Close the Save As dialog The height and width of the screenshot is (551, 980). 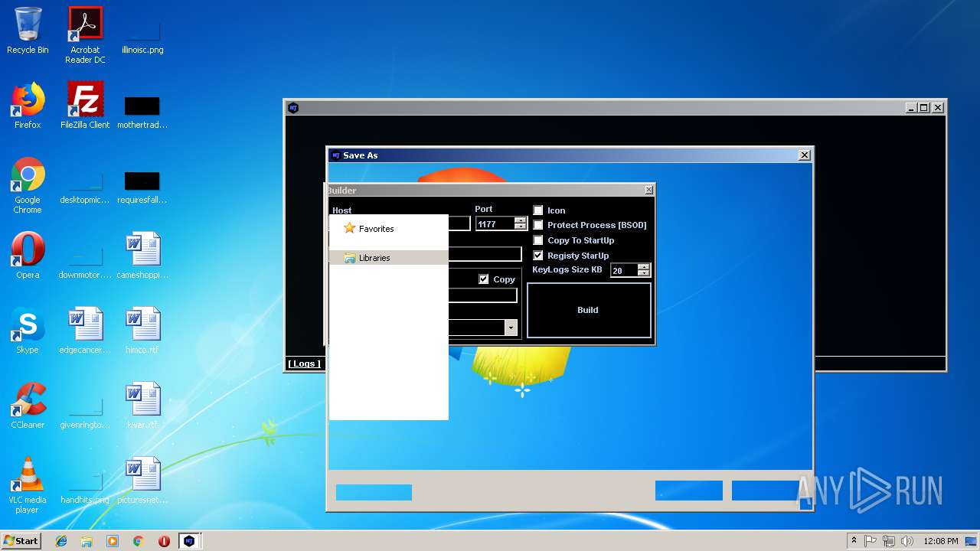[804, 155]
